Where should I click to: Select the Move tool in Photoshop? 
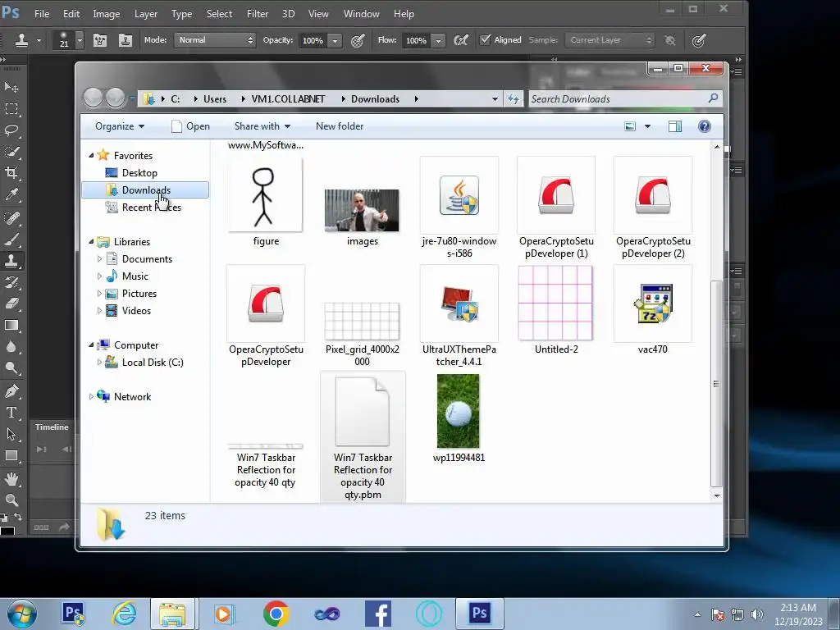(x=11, y=87)
